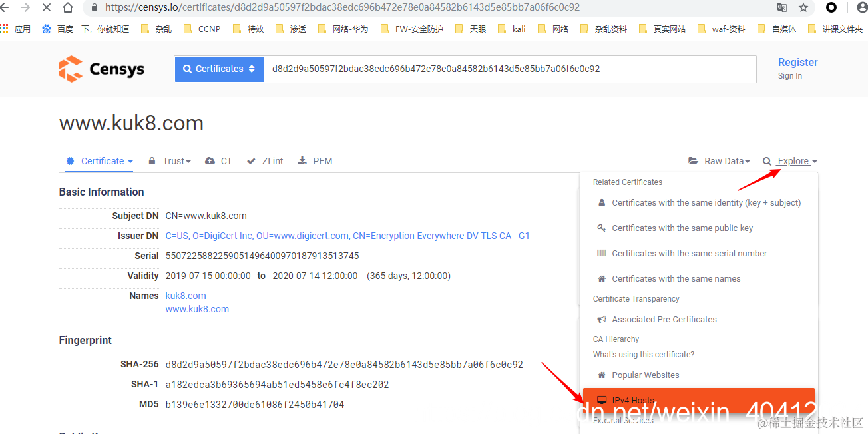Open the black circle browser extension
The height and width of the screenshot is (434, 868).
[831, 7]
